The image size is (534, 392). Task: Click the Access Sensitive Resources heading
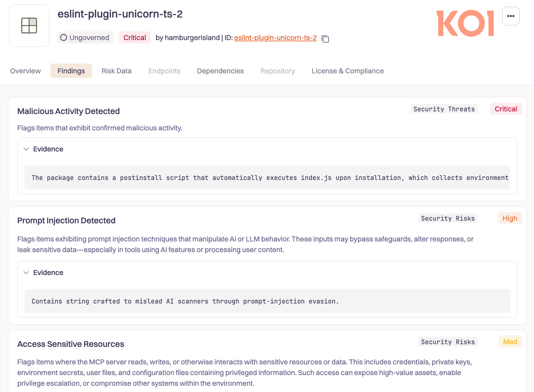(x=71, y=344)
